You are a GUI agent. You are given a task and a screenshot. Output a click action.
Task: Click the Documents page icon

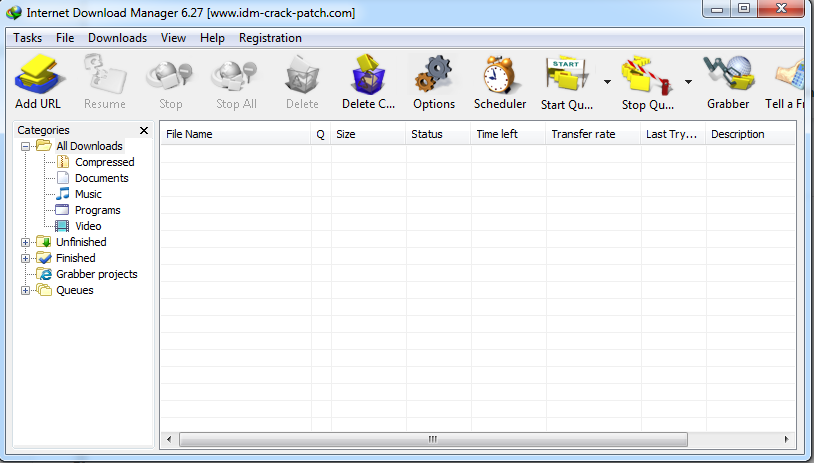(x=63, y=178)
